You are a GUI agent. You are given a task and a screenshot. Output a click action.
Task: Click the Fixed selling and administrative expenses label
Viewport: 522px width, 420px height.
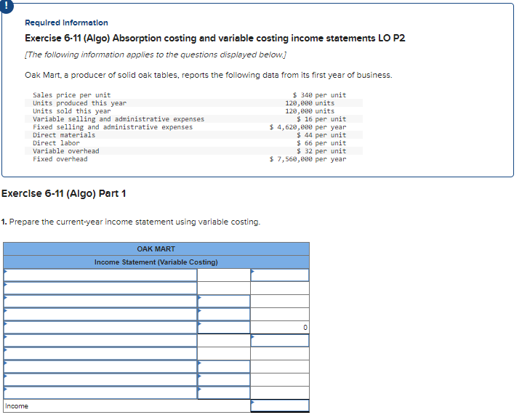(113, 127)
